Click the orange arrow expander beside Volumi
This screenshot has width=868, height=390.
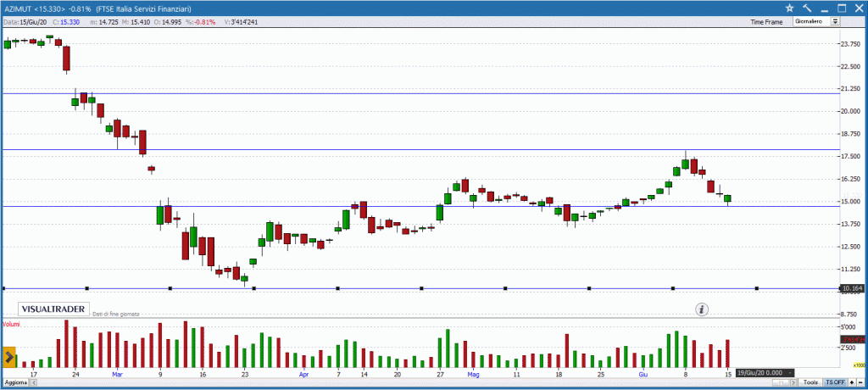point(9,358)
